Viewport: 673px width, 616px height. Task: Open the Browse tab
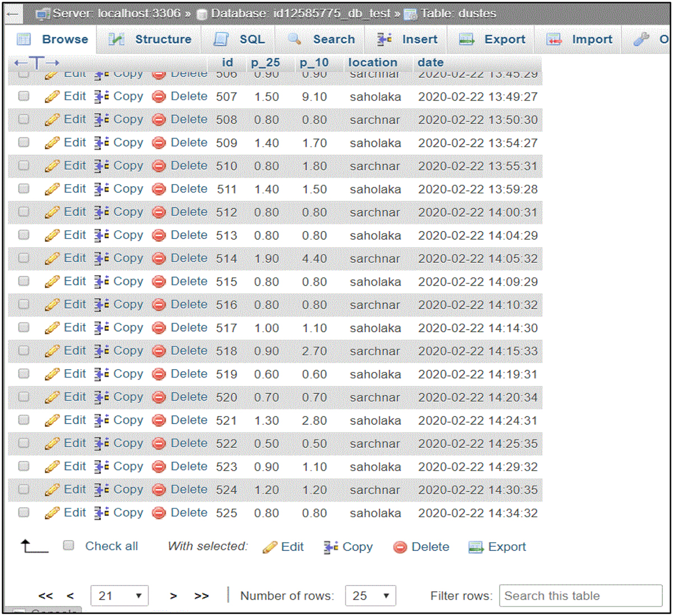(x=53, y=39)
